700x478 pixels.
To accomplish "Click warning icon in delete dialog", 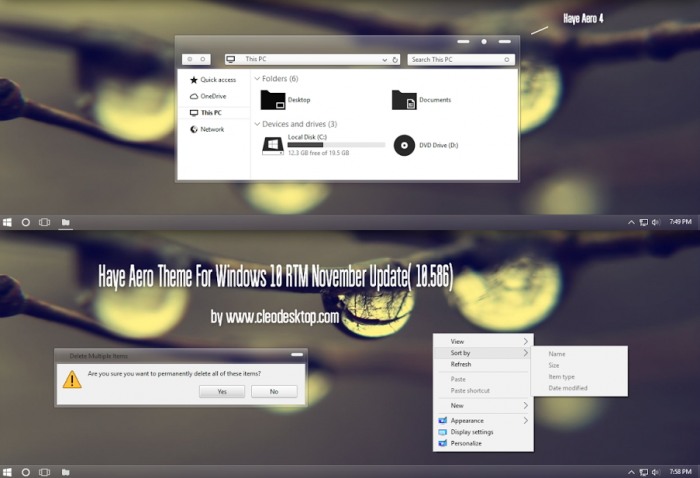I will point(72,380).
